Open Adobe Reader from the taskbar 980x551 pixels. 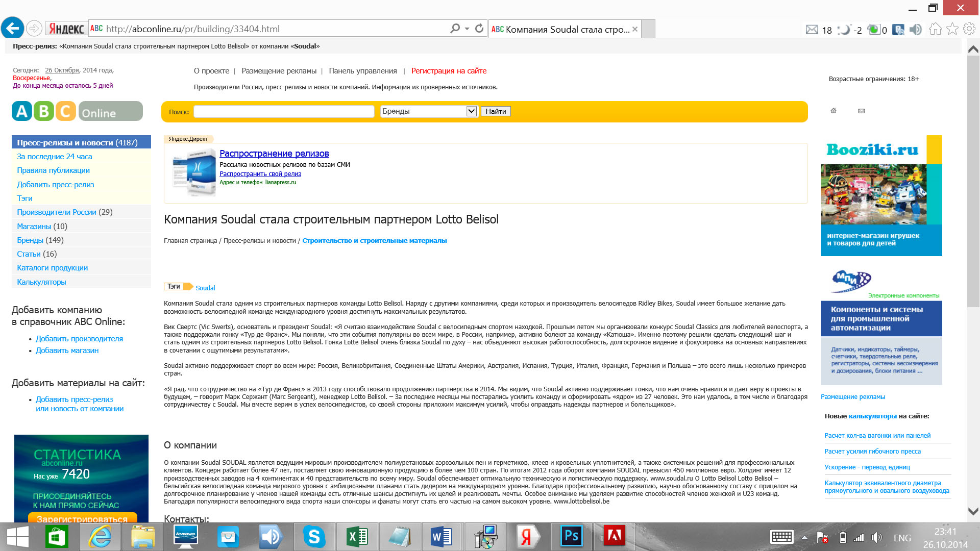615,537
